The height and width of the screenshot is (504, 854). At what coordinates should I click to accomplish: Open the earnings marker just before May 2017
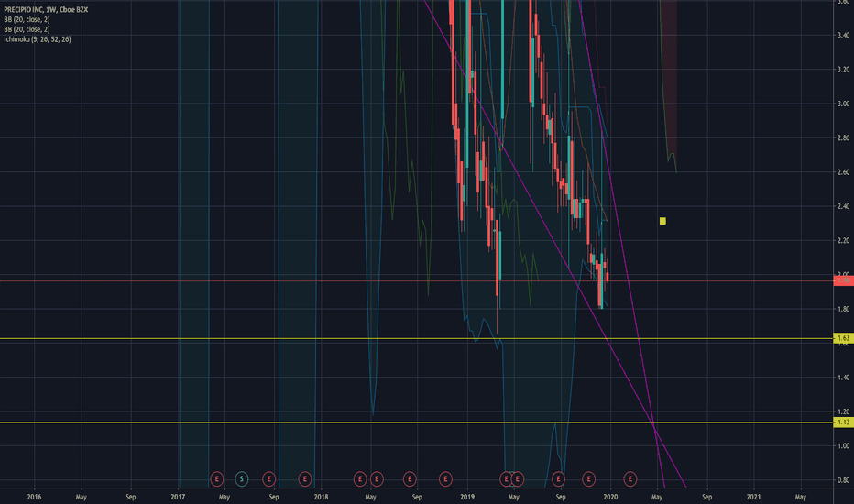[x=217, y=479]
